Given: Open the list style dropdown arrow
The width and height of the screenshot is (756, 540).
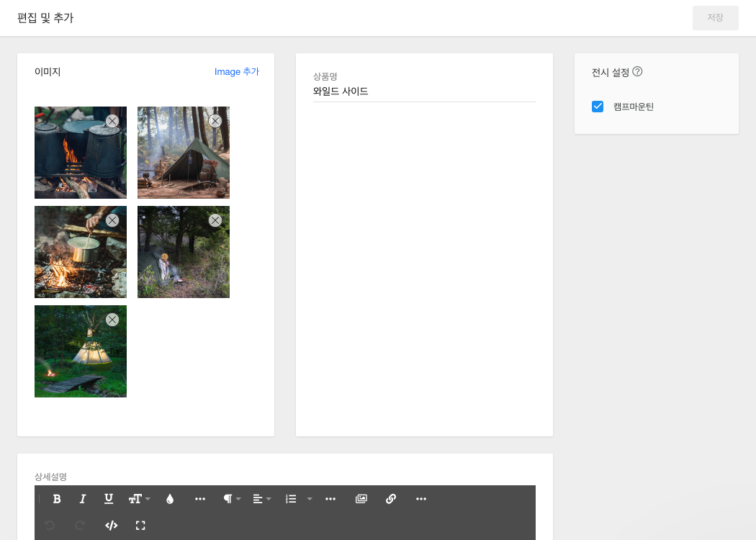Looking at the screenshot, I should tap(310, 499).
